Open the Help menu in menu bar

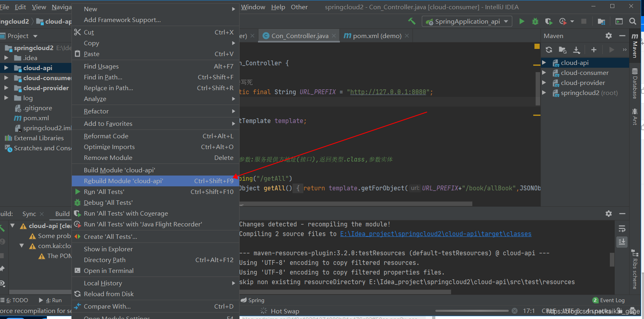pos(278,7)
